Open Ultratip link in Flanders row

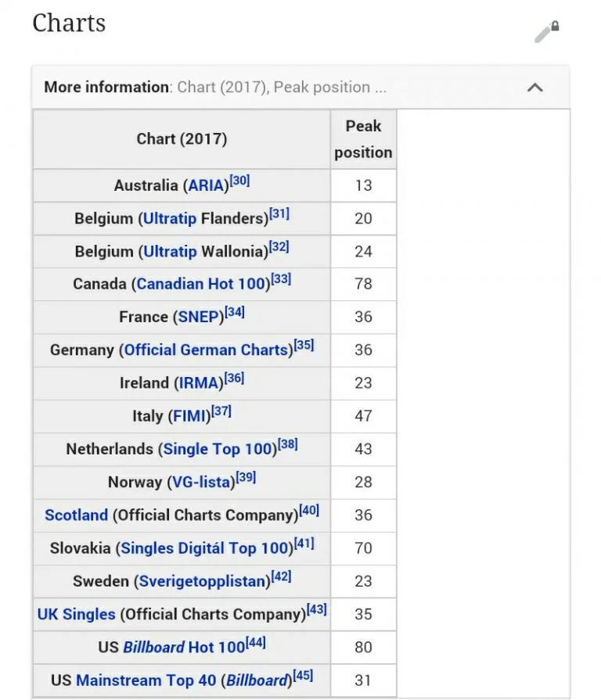tap(169, 219)
